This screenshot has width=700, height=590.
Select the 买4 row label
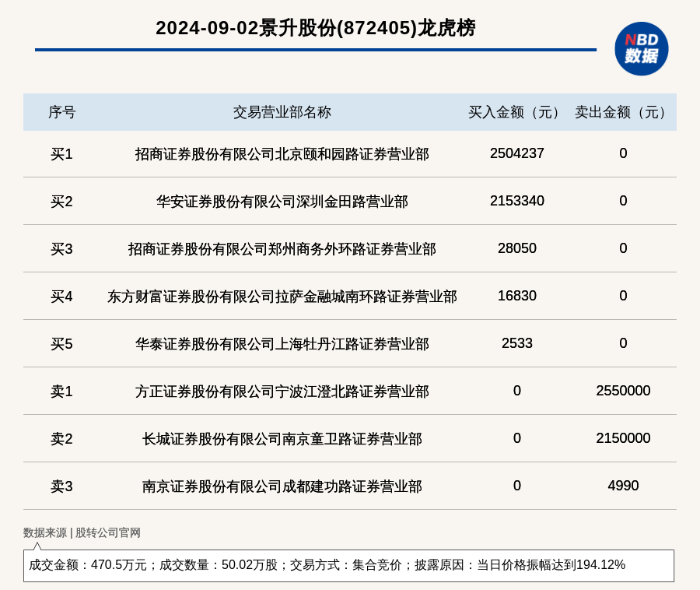tap(61, 297)
